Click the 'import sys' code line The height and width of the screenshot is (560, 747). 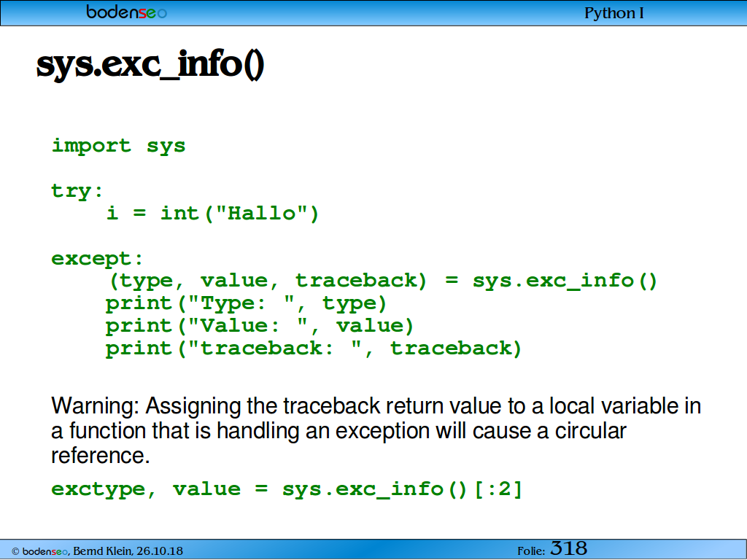coord(119,146)
